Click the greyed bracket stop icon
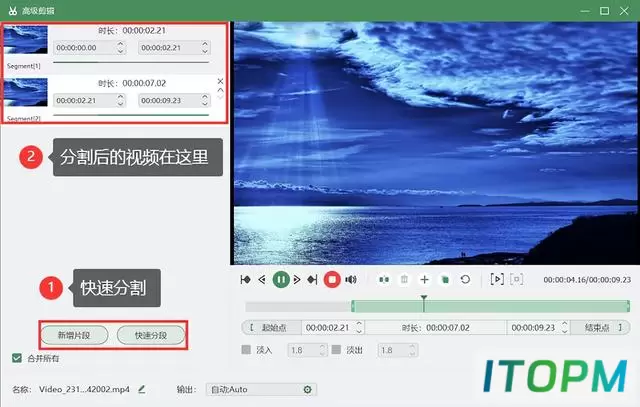The height and width of the screenshot is (407, 640). tap(517, 280)
